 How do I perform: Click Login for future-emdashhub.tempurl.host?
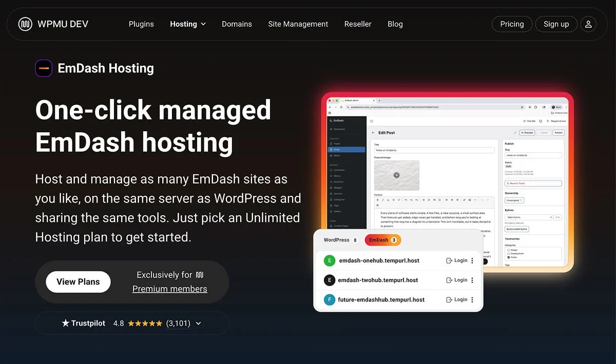457,299
